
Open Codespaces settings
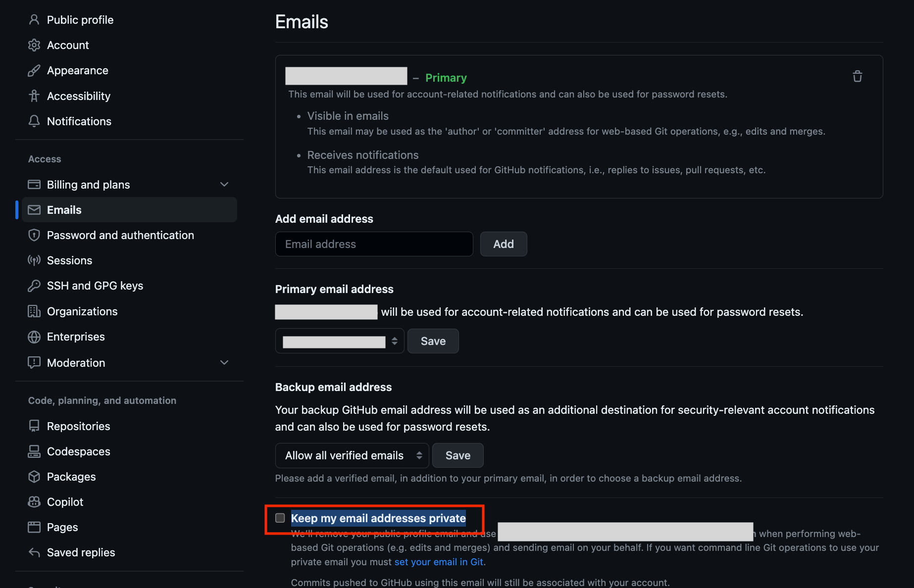coord(79,451)
